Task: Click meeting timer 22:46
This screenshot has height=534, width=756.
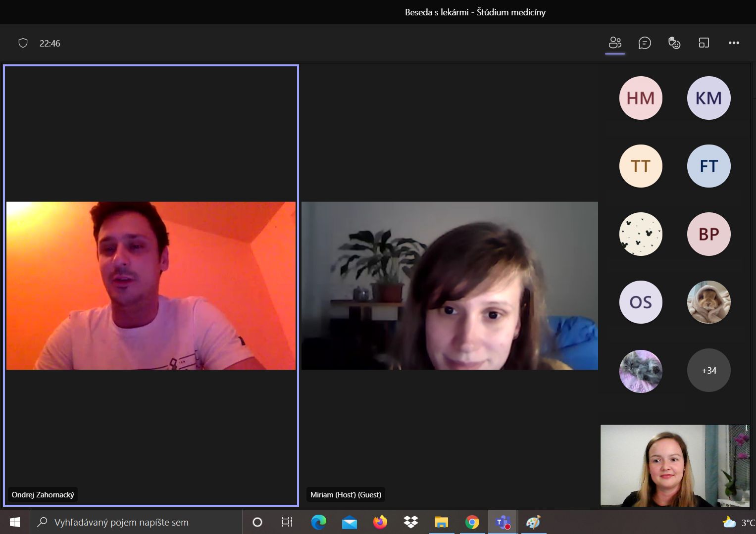Action: (50, 44)
